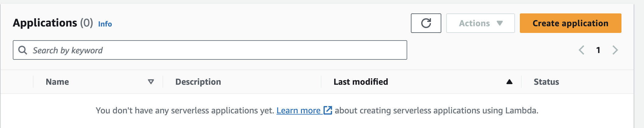Click the Last modified ascending sort arrow
The width and height of the screenshot is (644, 128).
coord(509,82)
